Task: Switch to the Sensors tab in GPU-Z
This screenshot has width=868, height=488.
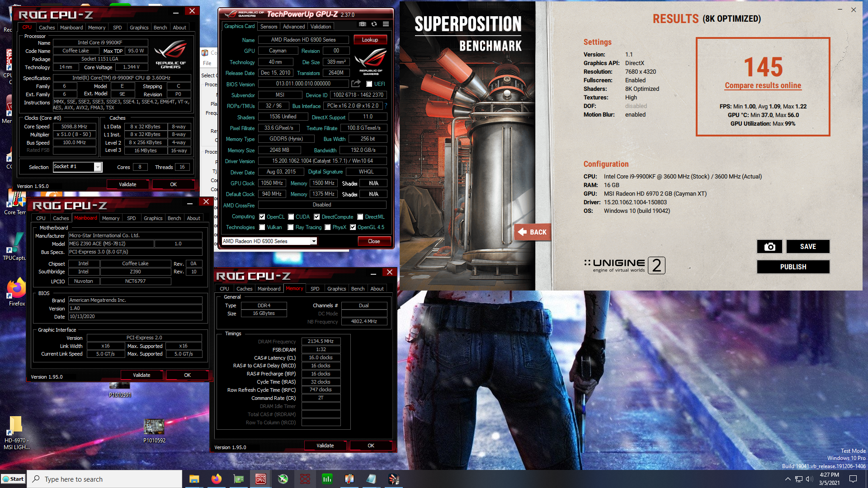Action: [269, 27]
